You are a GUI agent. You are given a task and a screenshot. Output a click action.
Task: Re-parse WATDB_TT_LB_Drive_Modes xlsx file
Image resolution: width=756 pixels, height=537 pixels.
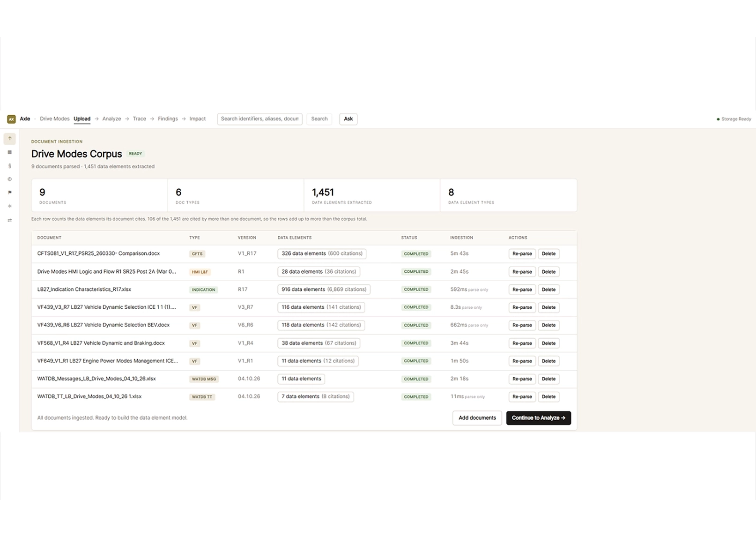click(x=522, y=397)
